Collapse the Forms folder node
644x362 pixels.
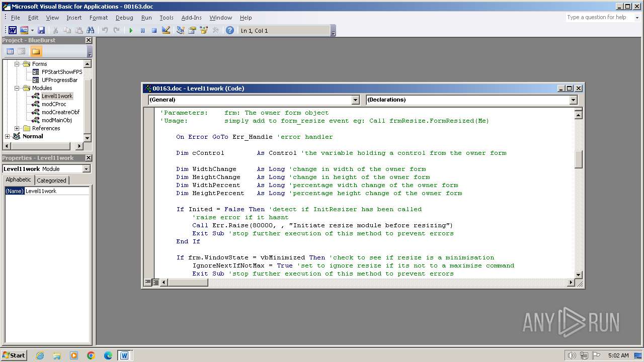click(17, 64)
